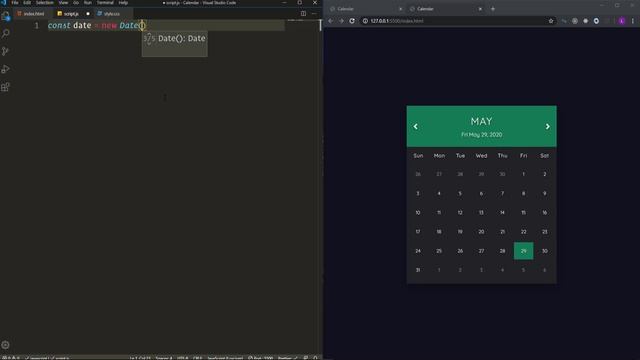Image resolution: width=640 pixels, height=360 pixels.
Task: Click the Sat weekday header
Action: click(544, 156)
